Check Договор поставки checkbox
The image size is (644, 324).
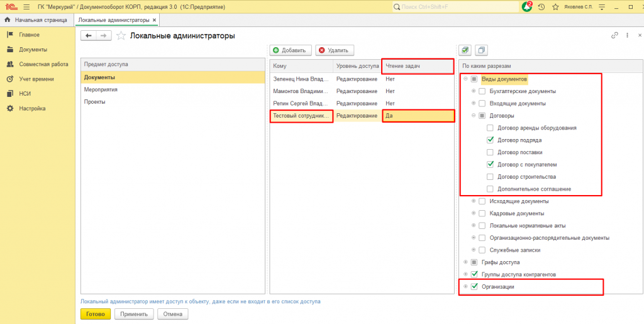[x=490, y=152]
